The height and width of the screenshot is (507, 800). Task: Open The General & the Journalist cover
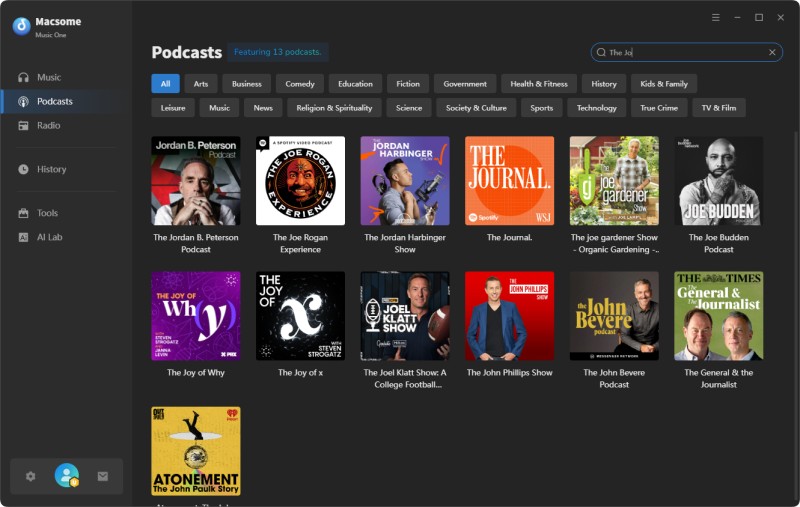719,316
